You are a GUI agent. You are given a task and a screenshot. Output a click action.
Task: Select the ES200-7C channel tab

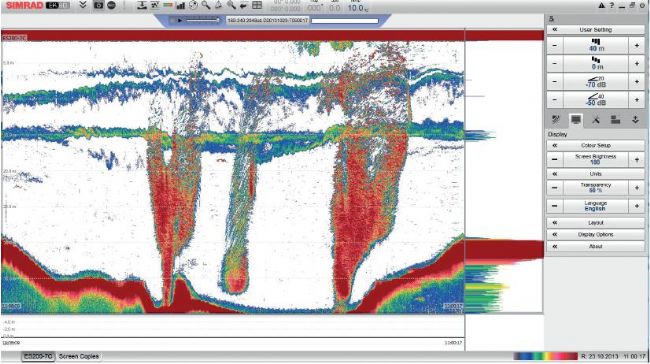[x=38, y=357]
